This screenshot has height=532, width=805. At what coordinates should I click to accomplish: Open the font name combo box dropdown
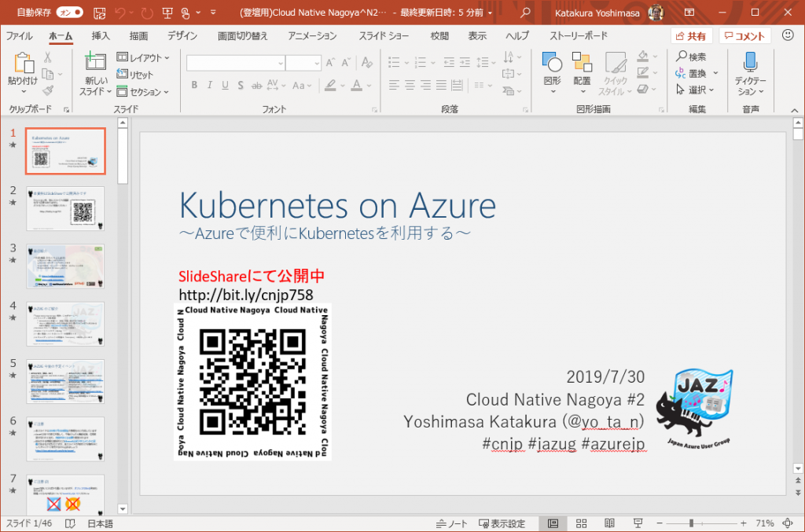click(x=281, y=63)
